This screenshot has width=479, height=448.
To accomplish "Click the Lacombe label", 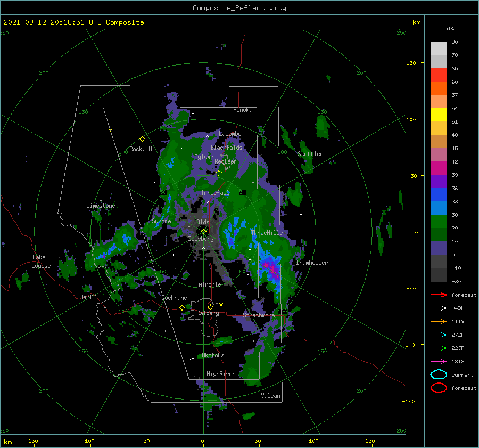I will [x=230, y=134].
